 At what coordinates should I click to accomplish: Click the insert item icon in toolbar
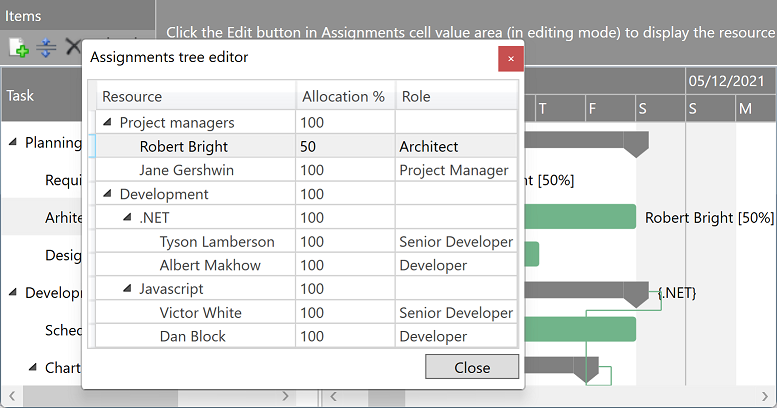[x=46, y=47]
